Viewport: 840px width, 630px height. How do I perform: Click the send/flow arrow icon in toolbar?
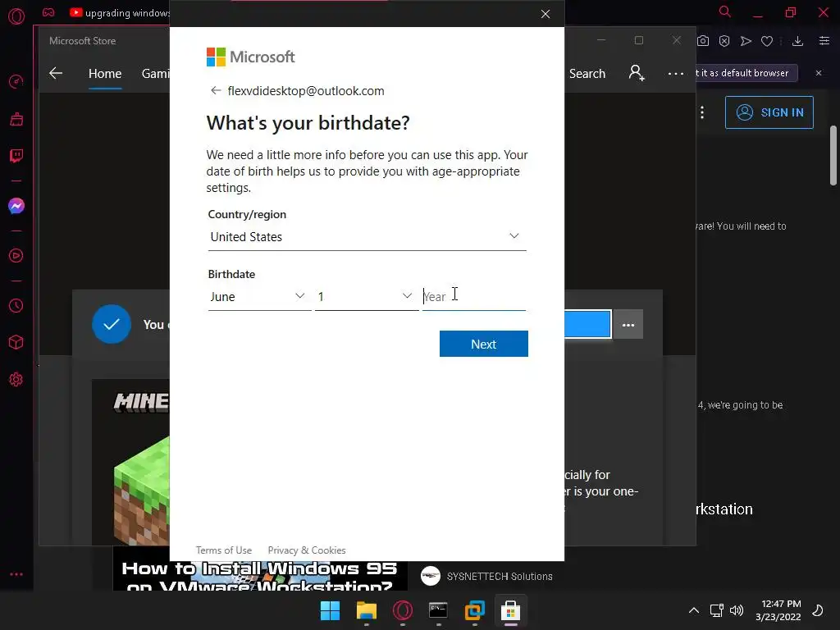coord(746,41)
